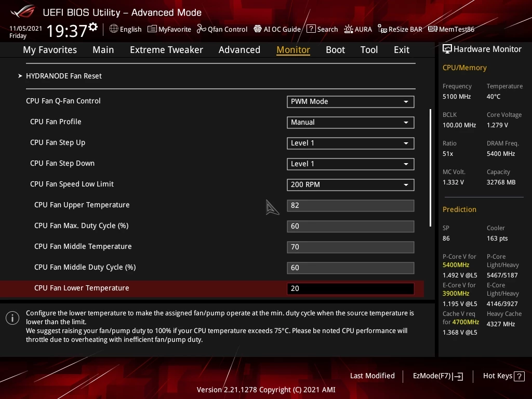Open AURA lighting icon
The height and width of the screenshot is (399, 532).
coord(349,29)
